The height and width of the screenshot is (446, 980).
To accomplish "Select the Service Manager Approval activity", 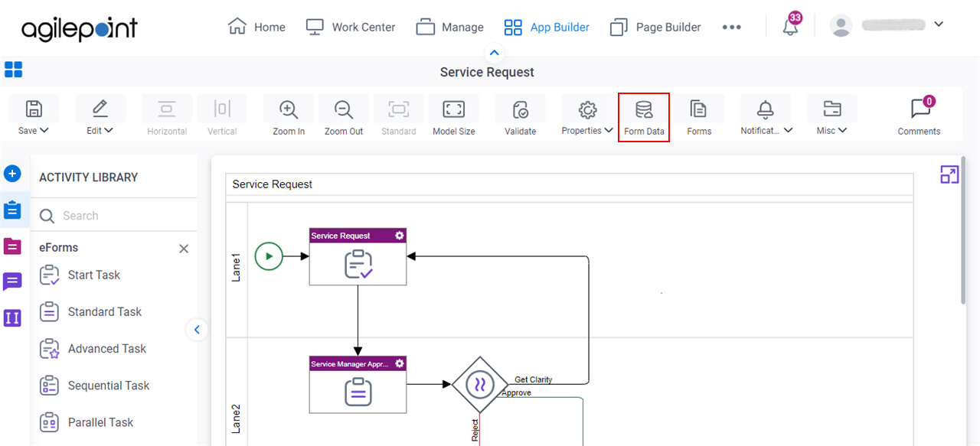I will point(358,385).
